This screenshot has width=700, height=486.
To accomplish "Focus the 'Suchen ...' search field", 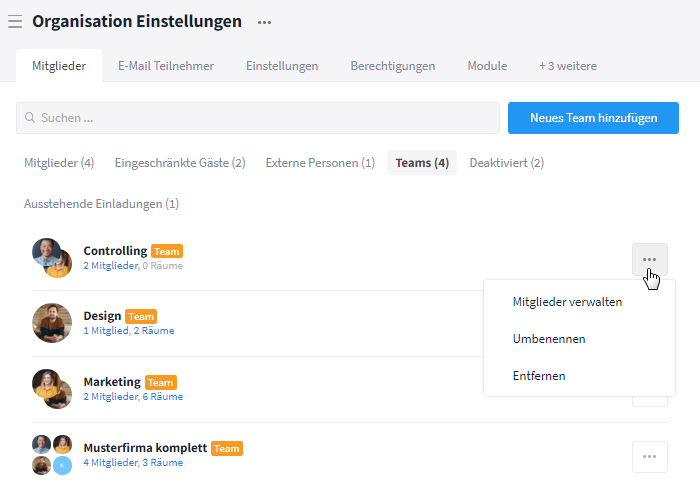I will click(x=258, y=118).
